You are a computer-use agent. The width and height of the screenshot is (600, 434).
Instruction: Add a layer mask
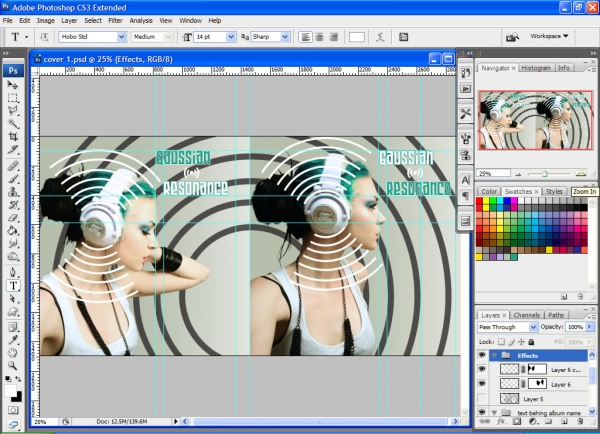pos(517,421)
